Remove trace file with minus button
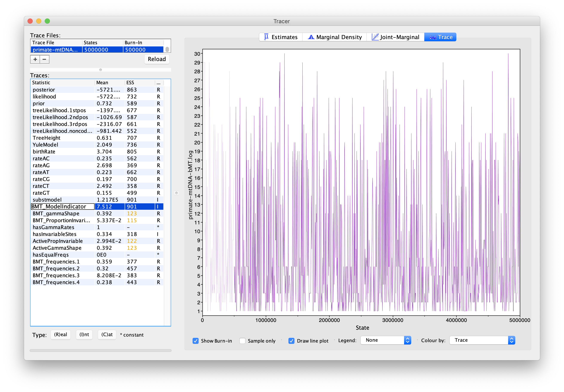The width and height of the screenshot is (564, 392). [44, 59]
